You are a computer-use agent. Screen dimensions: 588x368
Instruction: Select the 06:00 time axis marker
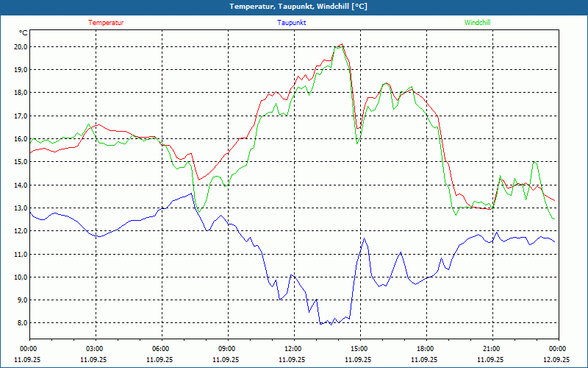161,349
